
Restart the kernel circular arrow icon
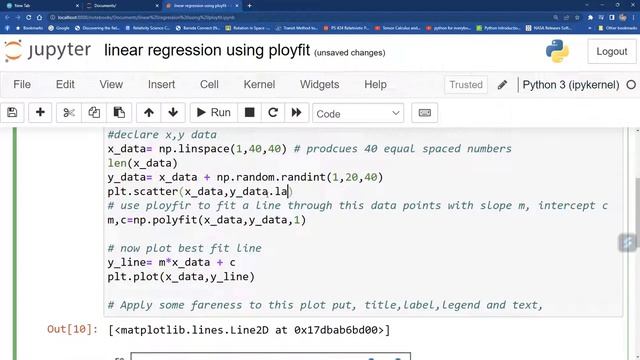[273, 113]
